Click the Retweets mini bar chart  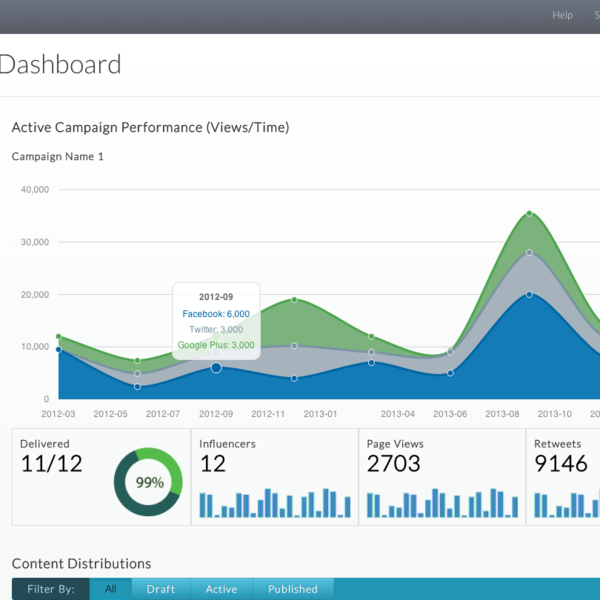[566, 502]
